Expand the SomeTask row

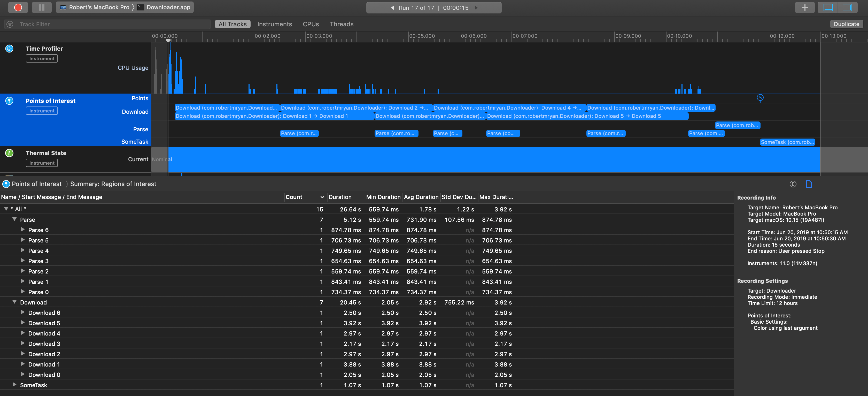click(x=14, y=385)
